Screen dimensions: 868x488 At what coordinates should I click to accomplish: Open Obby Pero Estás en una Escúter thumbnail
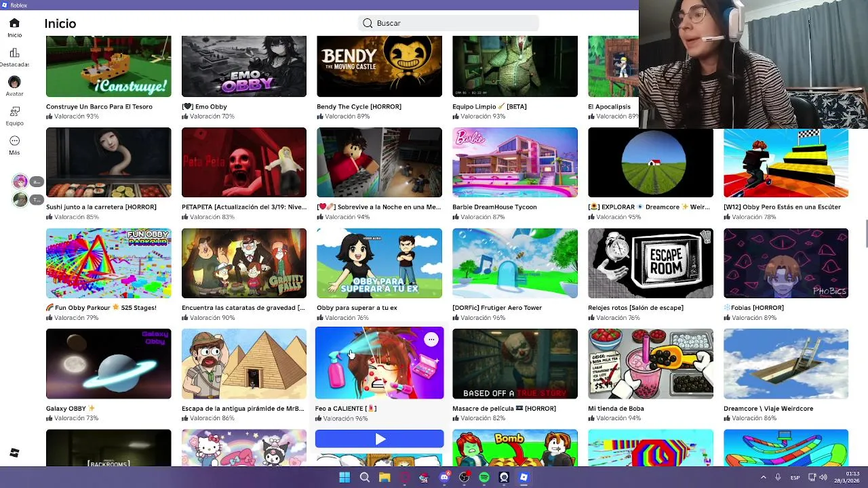(x=786, y=162)
